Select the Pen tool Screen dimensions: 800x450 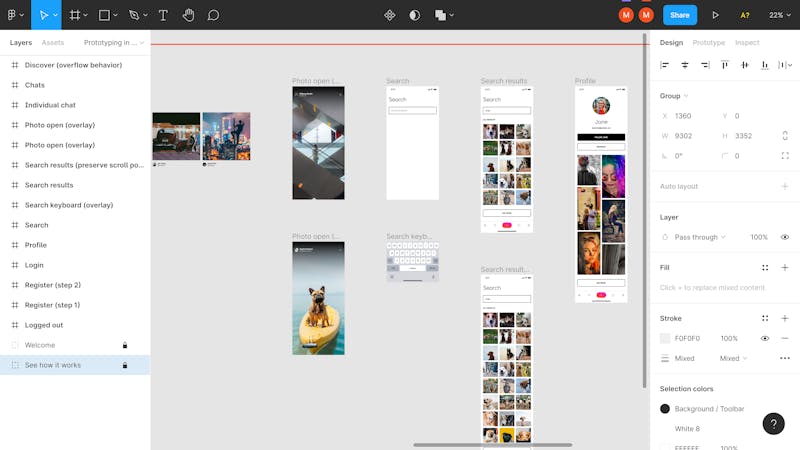pyautogui.click(x=134, y=15)
